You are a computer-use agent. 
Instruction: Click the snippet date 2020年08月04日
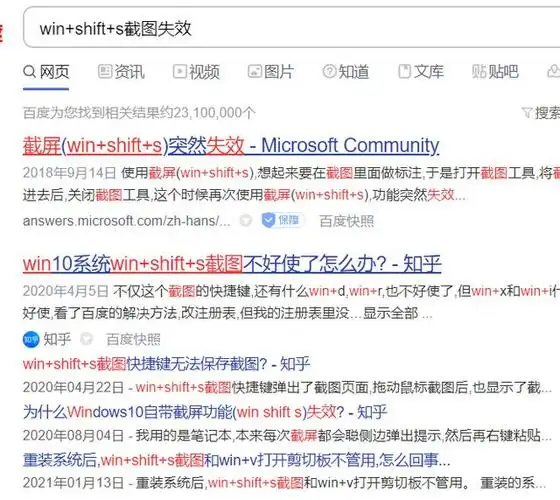pos(74,435)
